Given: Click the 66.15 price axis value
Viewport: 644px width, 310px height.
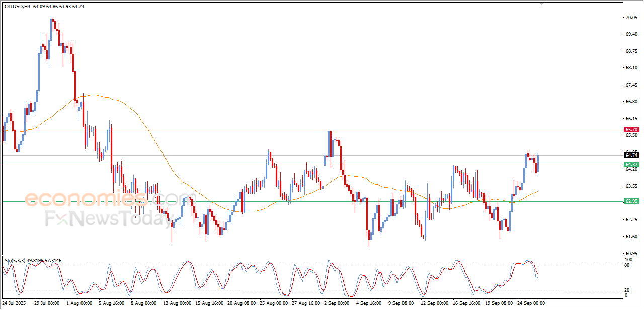Looking at the screenshot, I should (x=632, y=118).
